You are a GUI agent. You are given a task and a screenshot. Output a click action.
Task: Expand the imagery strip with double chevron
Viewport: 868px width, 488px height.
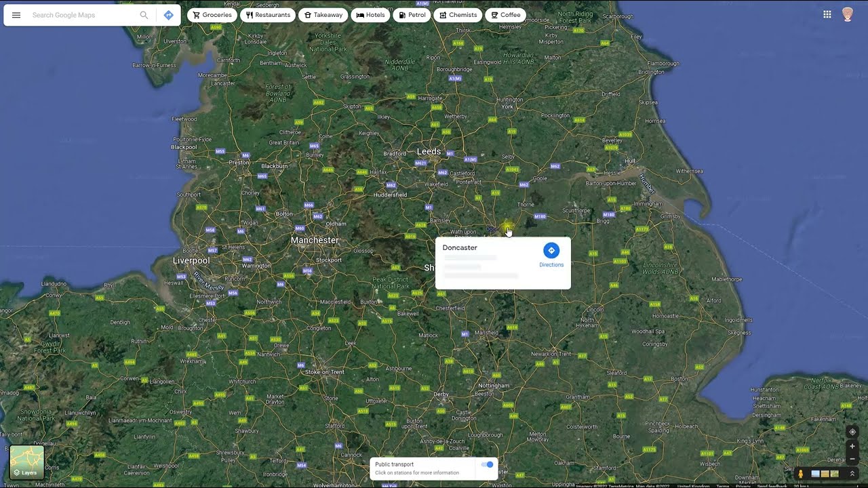click(x=852, y=474)
